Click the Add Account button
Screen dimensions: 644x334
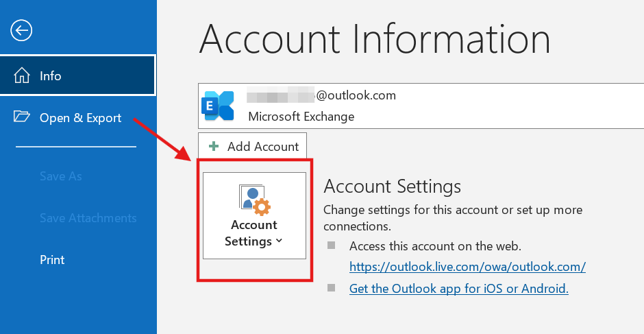click(x=252, y=146)
